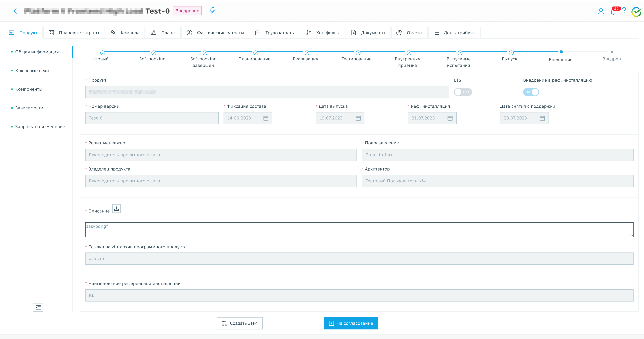This screenshot has height=339, width=644.
Task: Select Ключевые вехи in the sidebar
Action: tap(32, 70)
